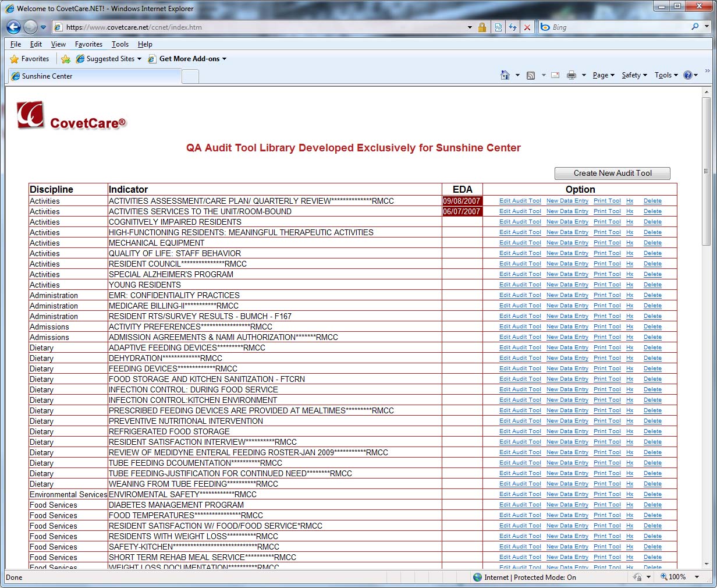This screenshot has width=717, height=588.
Task: Open the Safety command bar menu
Action: tap(634, 75)
